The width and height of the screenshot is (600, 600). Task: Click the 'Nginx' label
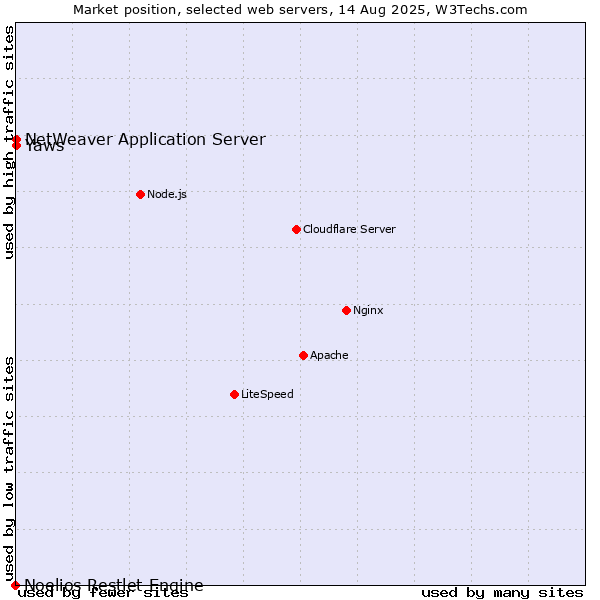click(x=368, y=310)
